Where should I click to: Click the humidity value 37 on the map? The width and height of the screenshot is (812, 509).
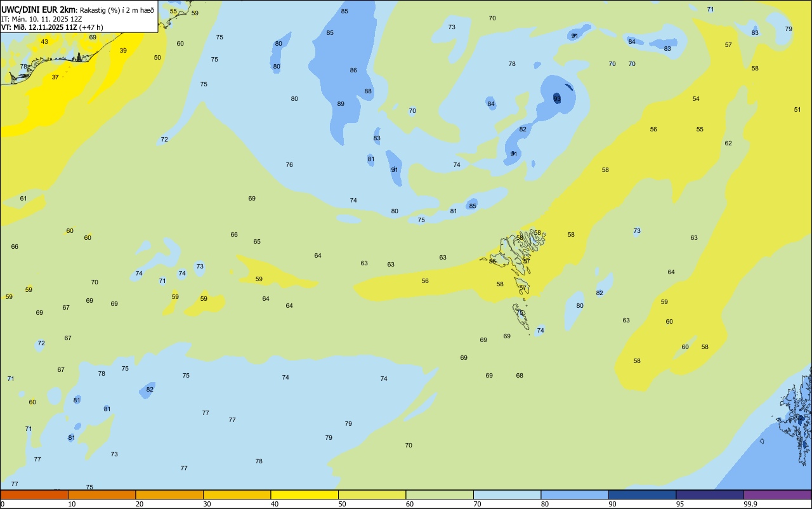click(55, 77)
